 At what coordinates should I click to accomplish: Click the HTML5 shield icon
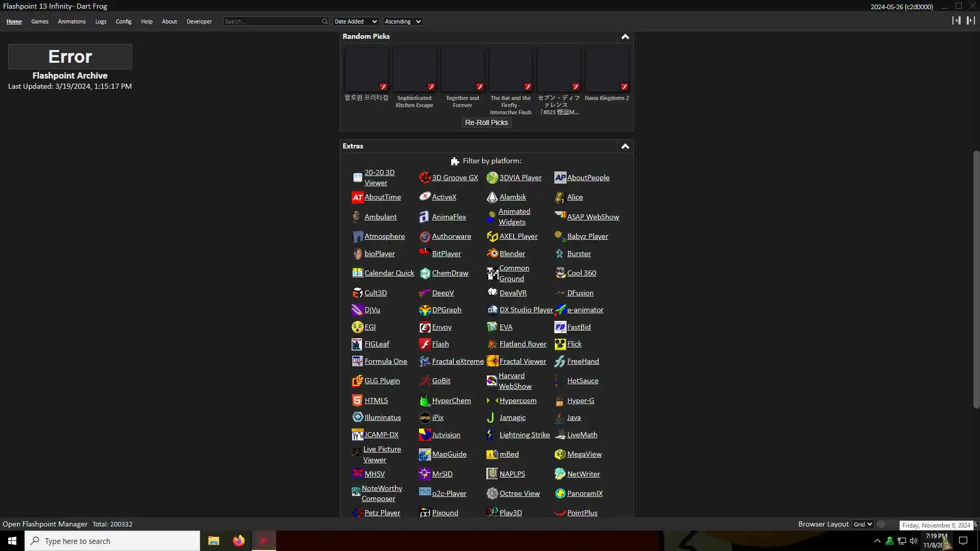(357, 401)
